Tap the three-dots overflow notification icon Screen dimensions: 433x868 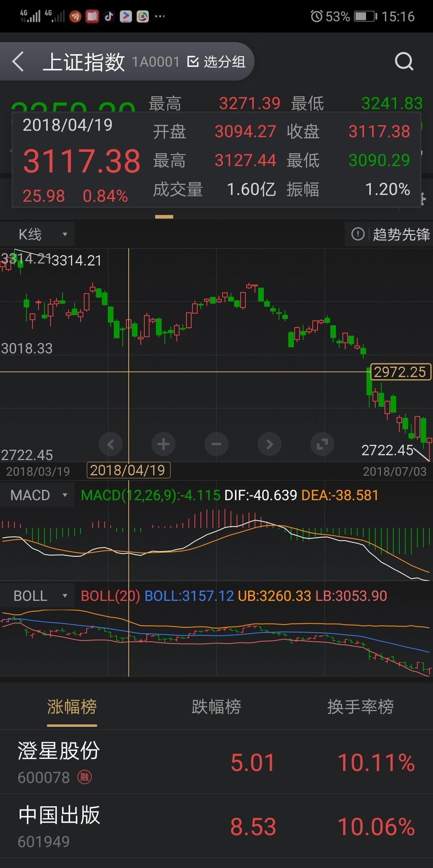160,16
